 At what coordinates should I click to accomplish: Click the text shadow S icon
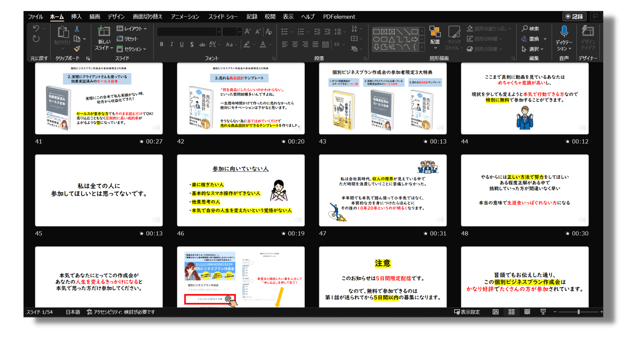tap(192, 45)
